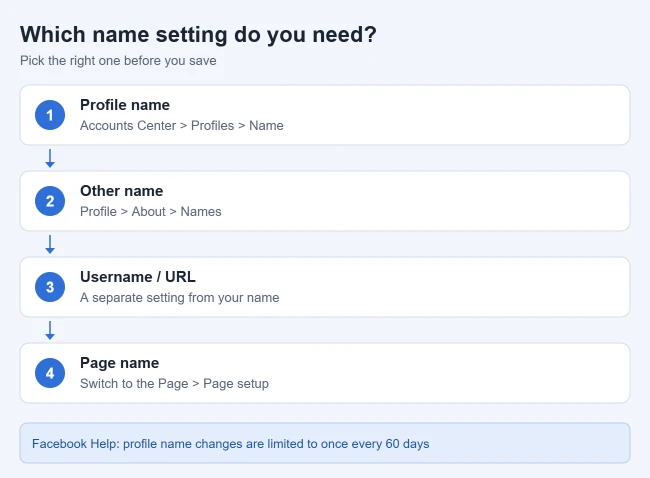The image size is (650, 478).
Task: Choose the Page name card
Action: [325, 373]
